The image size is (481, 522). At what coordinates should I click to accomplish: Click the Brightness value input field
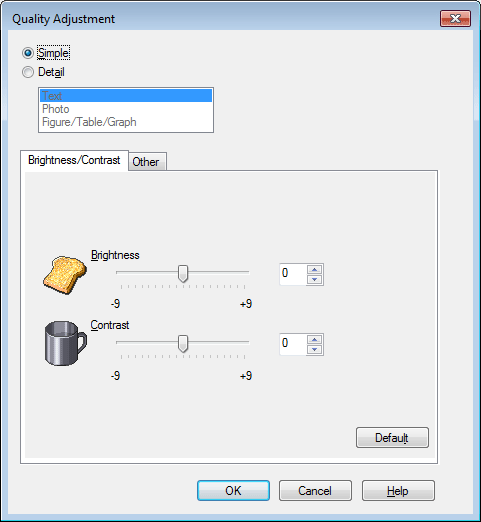click(x=293, y=274)
